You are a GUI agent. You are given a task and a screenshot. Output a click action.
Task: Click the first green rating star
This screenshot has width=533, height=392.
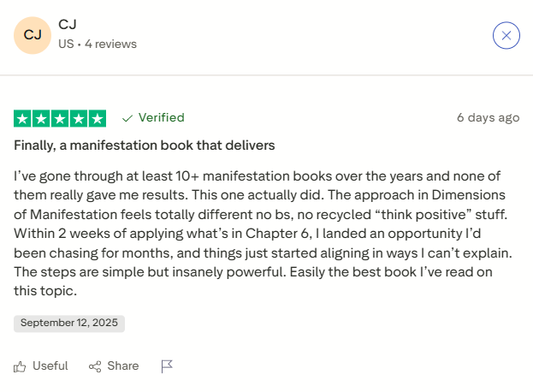pos(23,118)
